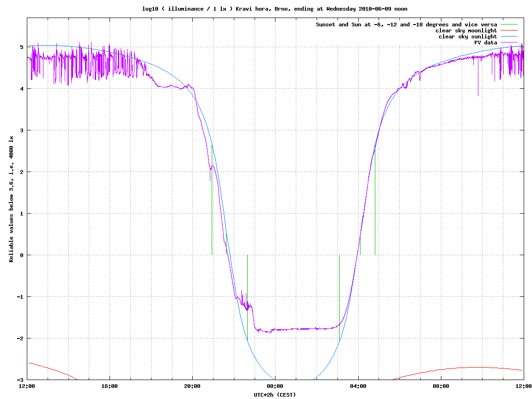The width and height of the screenshot is (532, 399).
Task: Click the '04:00' x-axis tick label
Action: point(358,386)
